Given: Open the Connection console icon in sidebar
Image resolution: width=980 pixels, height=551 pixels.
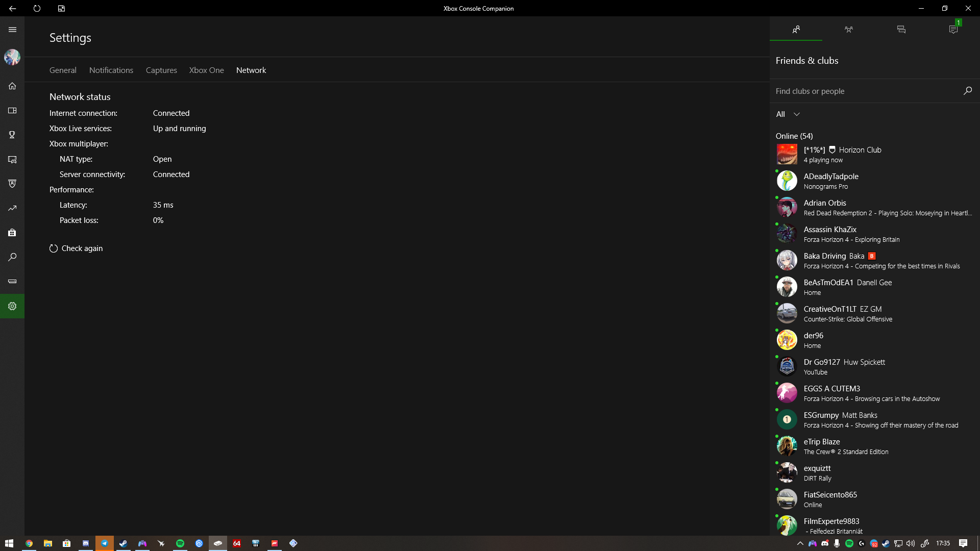Looking at the screenshot, I should (x=12, y=282).
